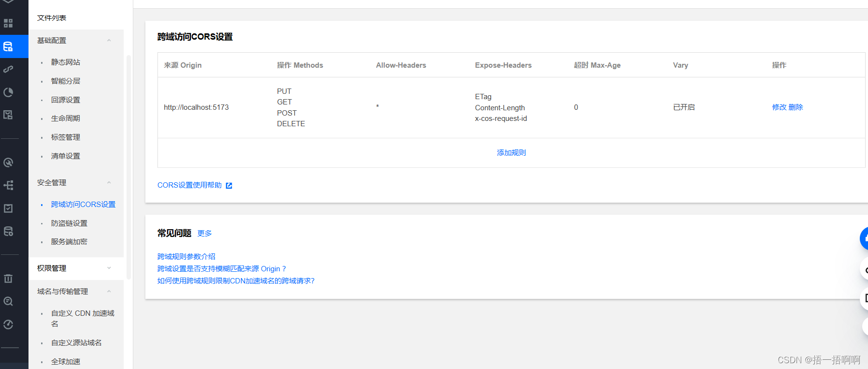The width and height of the screenshot is (868, 369).
Task: Open 生命周期 menu item
Action: (x=66, y=118)
